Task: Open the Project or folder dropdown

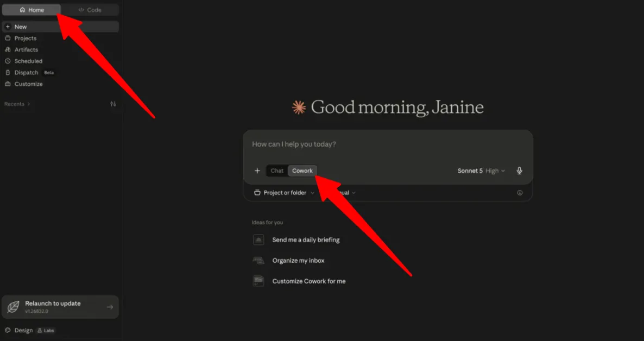Action: pyautogui.click(x=284, y=193)
